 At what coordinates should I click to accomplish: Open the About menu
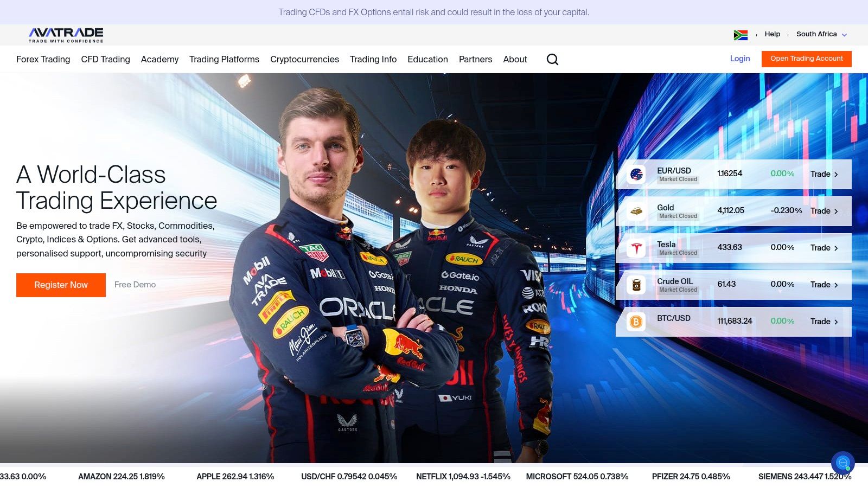[515, 59]
